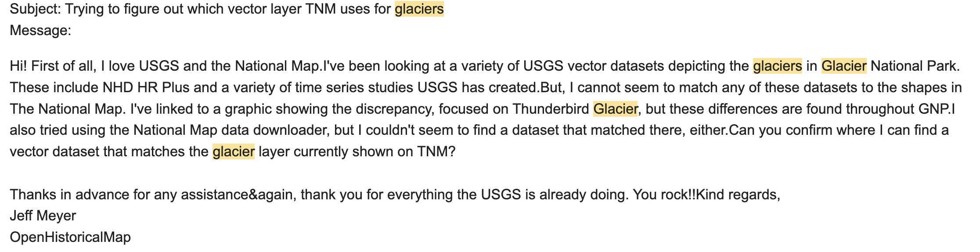
Task: Click the 'Subject:' label text
Action: click(35, 9)
